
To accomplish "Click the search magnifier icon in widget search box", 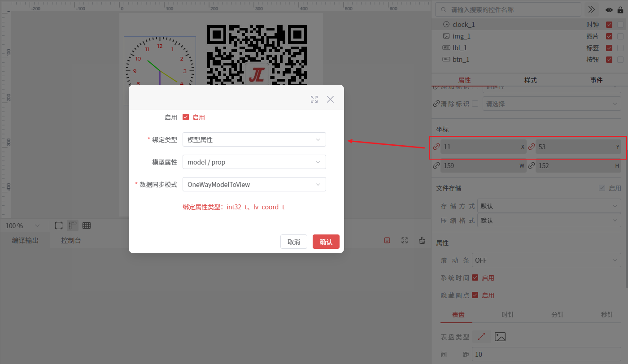I will click(444, 9).
